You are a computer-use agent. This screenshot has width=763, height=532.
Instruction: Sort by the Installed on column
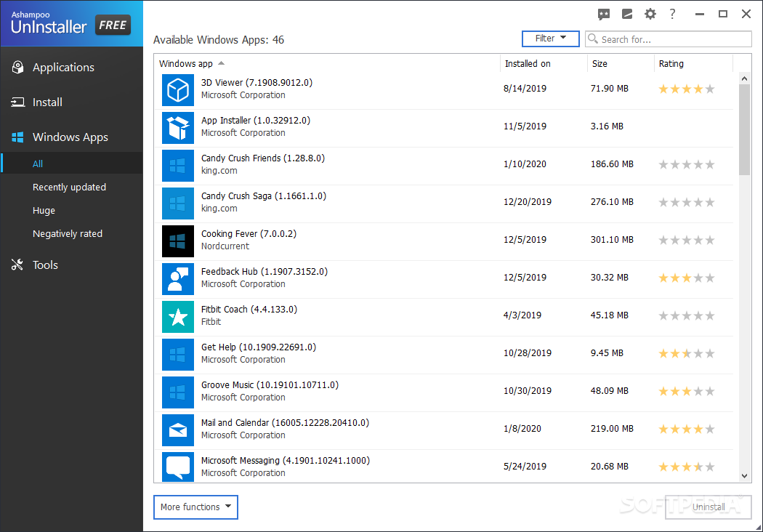[528, 64]
